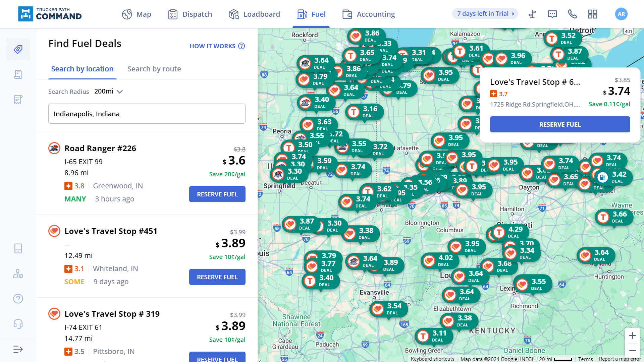Screen dimensions: 644x362
Task: Open the receipt document sidebar icon
Action: [x=18, y=74]
